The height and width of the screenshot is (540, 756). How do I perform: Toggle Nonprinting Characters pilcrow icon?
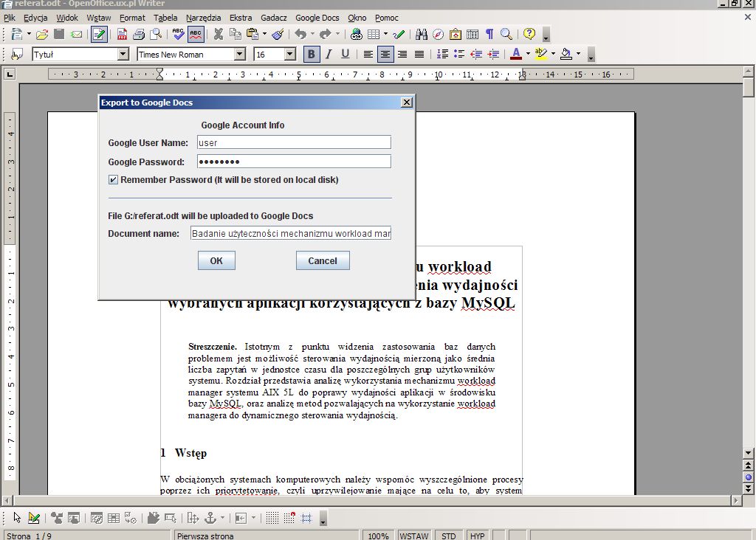click(489, 34)
